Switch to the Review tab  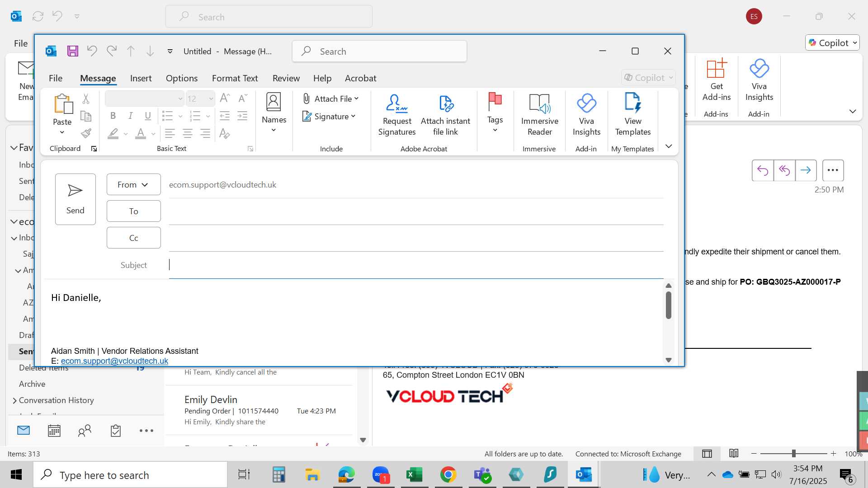coord(286,78)
